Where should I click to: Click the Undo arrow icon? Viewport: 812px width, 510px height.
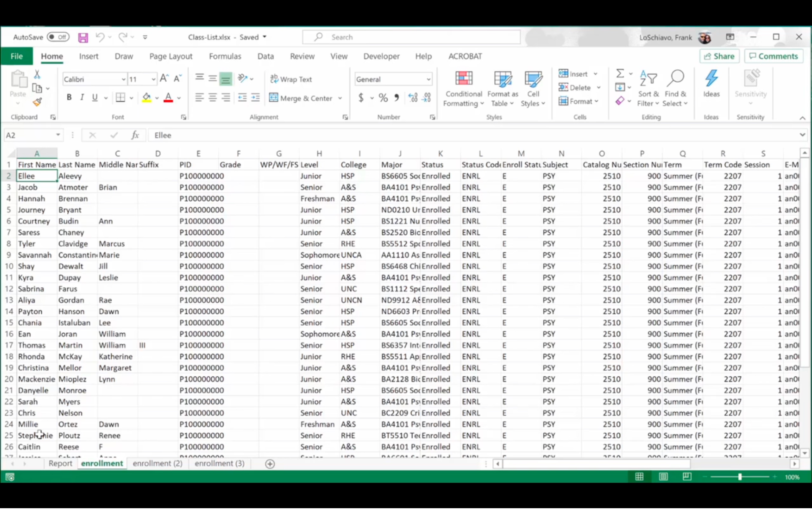pyautogui.click(x=100, y=37)
